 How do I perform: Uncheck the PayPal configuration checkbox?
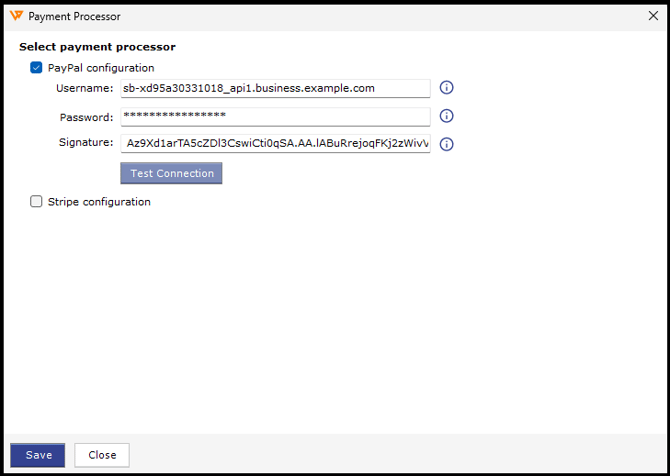point(37,68)
